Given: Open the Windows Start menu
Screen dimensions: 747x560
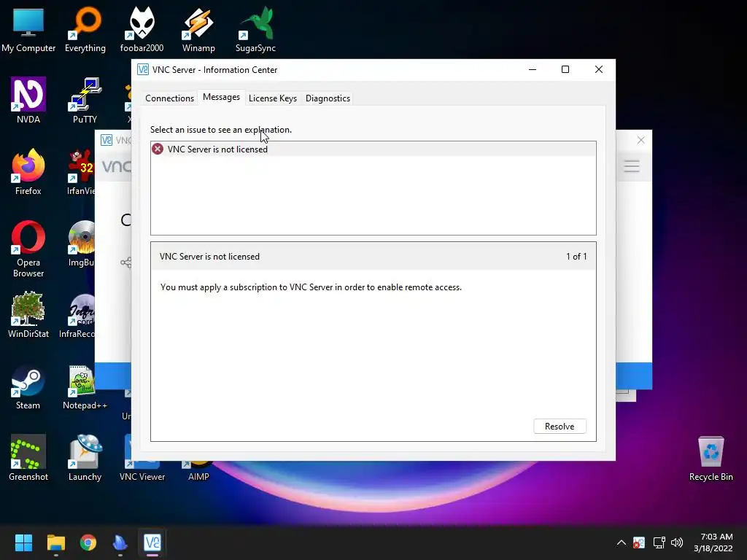Looking at the screenshot, I should pyautogui.click(x=23, y=542).
